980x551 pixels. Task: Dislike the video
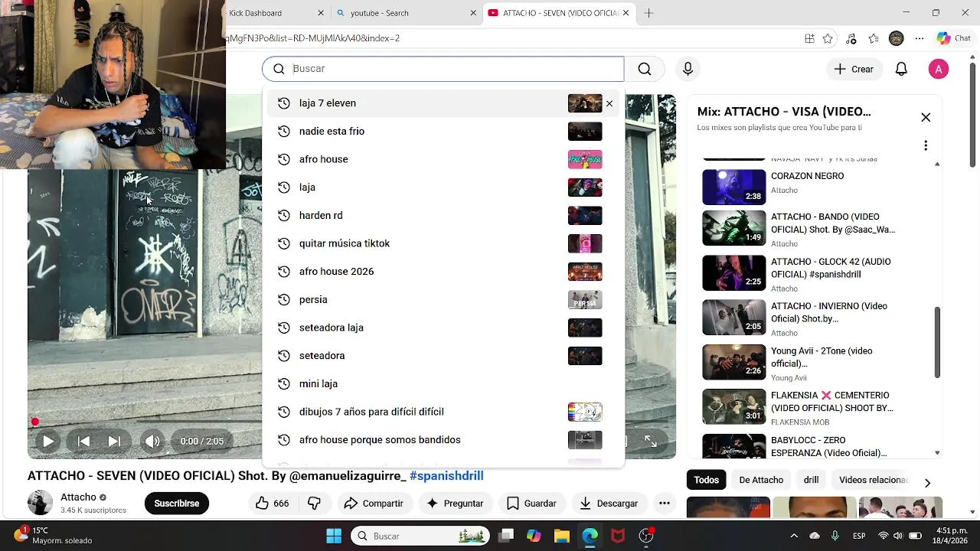[314, 504]
